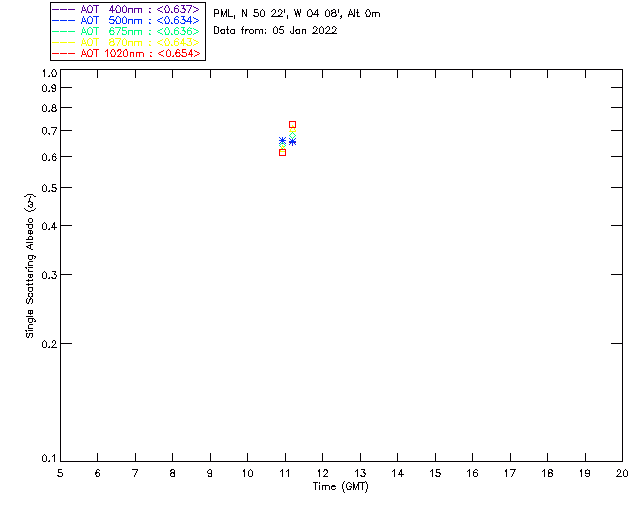640x512 pixels.
Task: Select the AOT 675nm legend entry
Action: pyautogui.click(x=126, y=31)
